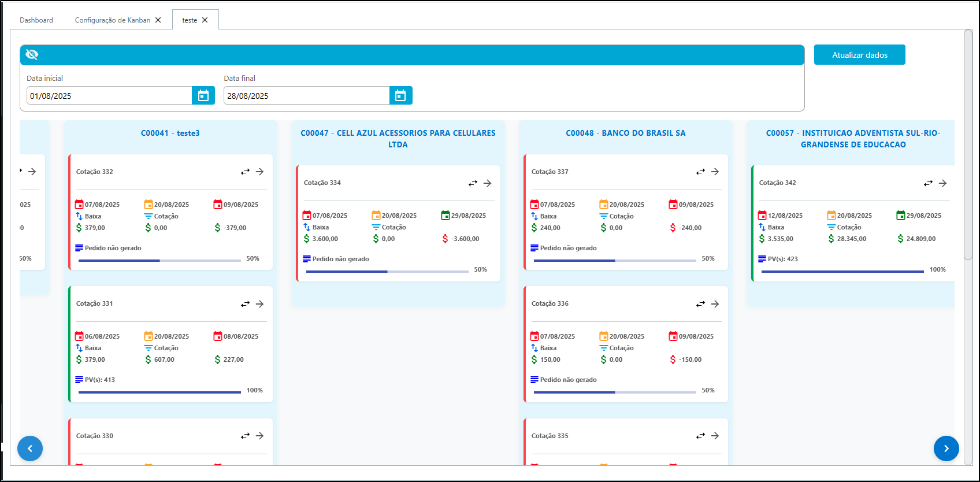Click the Cotação 337 card title
980x482 pixels.
coord(550,172)
